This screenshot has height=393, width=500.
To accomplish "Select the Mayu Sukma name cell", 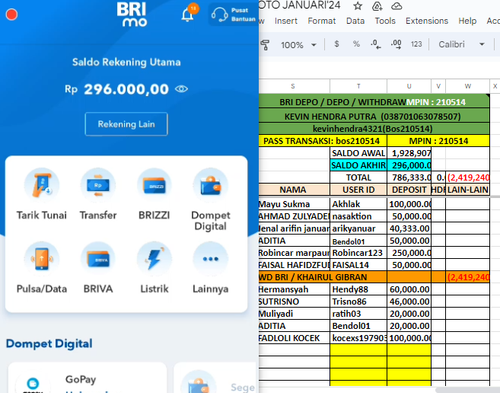I will pos(294,204).
